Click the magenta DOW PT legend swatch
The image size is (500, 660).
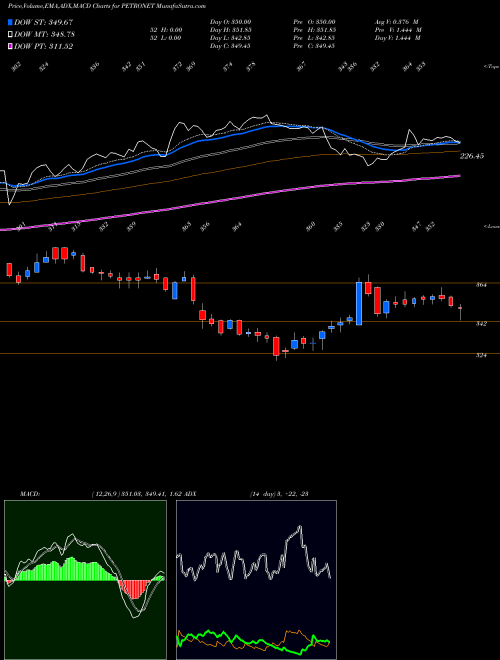click(x=10, y=46)
